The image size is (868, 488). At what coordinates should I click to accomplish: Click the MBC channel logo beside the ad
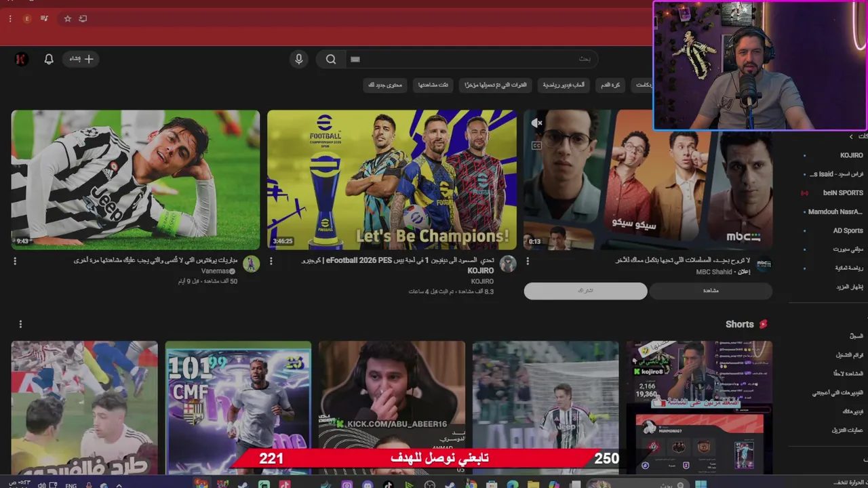(x=764, y=264)
